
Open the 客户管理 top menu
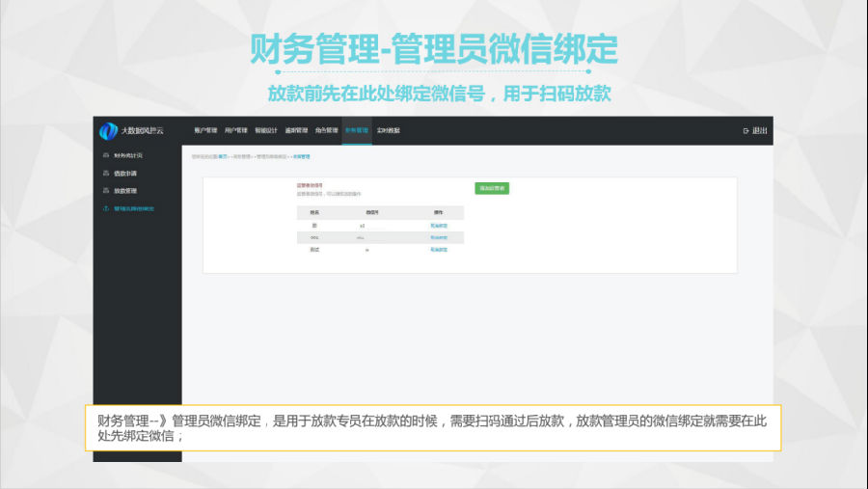[x=205, y=130]
